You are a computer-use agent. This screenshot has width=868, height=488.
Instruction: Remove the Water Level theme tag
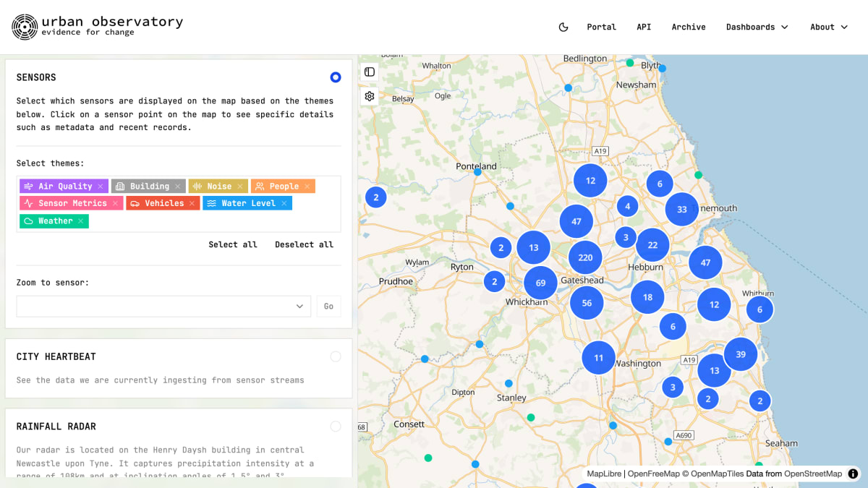pyautogui.click(x=284, y=204)
